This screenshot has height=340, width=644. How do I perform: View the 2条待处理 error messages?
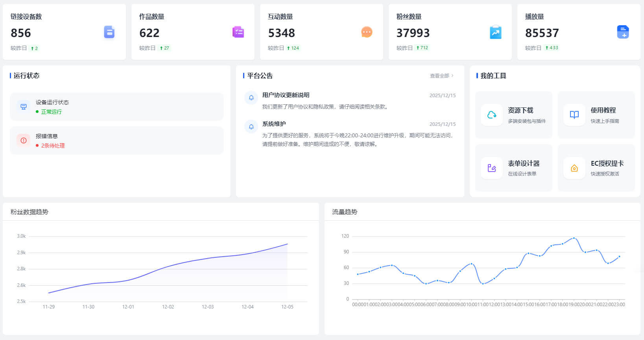point(53,146)
